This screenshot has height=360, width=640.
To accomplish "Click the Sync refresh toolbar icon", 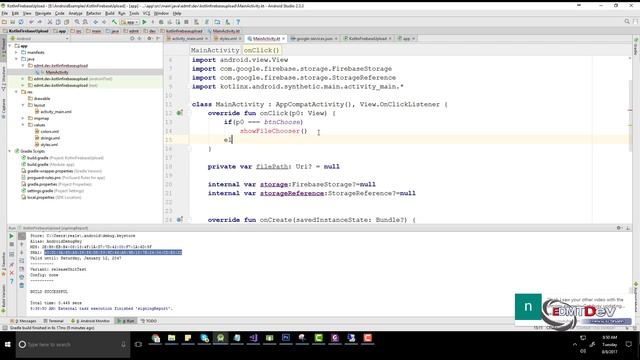I will point(21,22).
